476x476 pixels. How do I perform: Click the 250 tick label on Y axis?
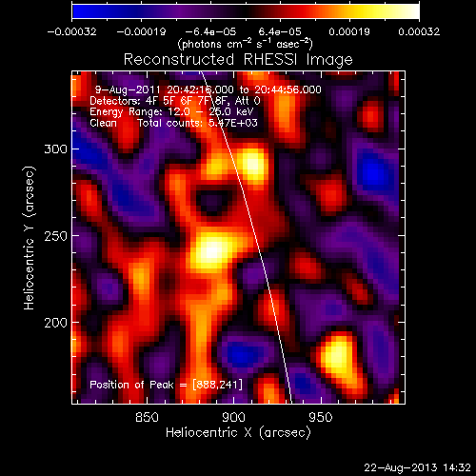point(55,236)
